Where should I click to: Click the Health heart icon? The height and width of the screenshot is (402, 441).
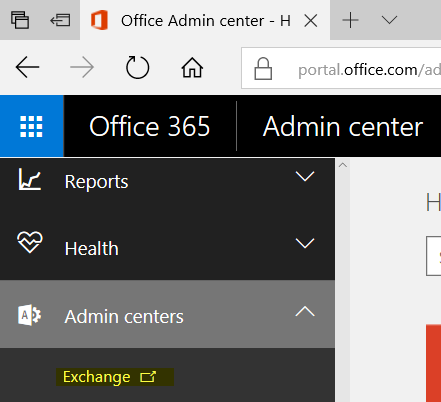(30, 242)
